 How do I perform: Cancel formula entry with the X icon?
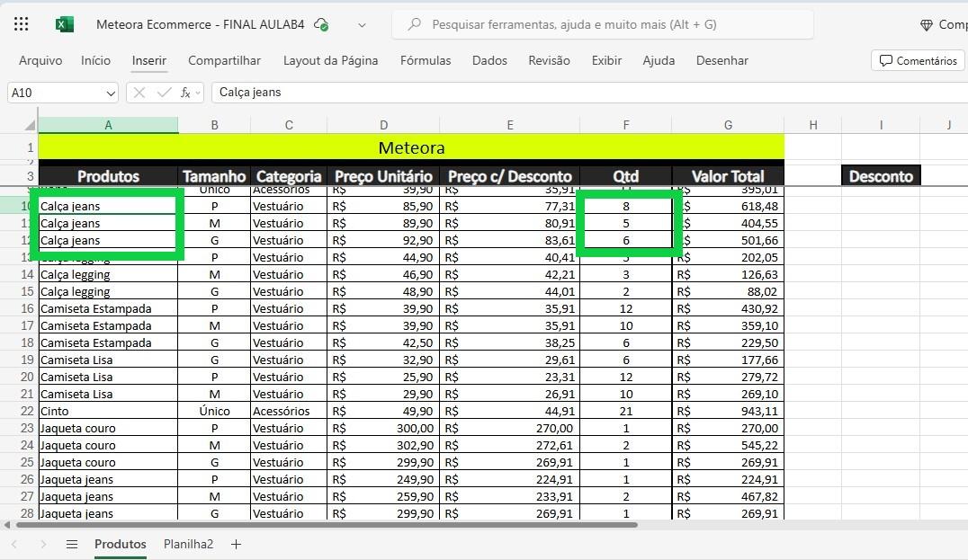coord(139,93)
